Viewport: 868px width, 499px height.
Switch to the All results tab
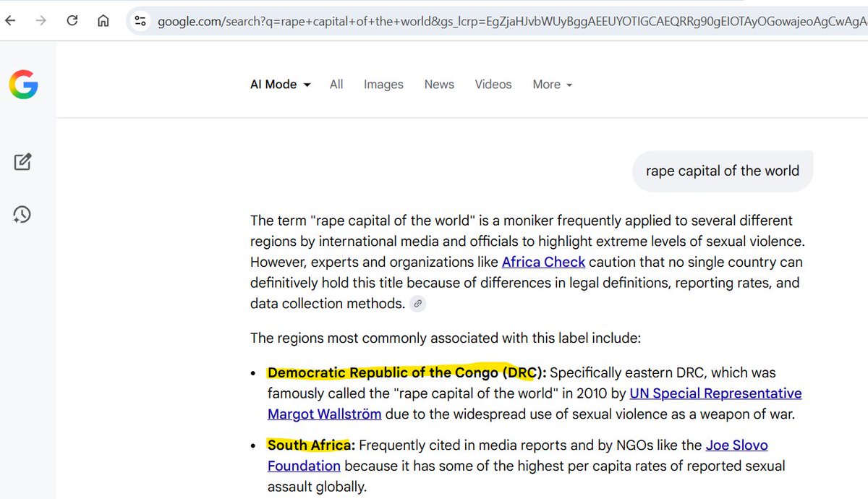click(336, 85)
